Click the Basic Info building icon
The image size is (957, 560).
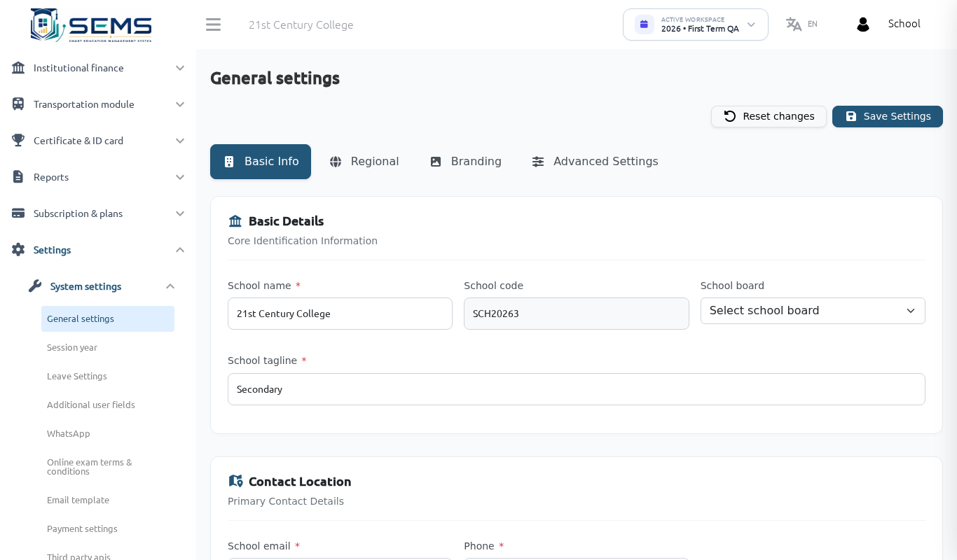coord(229,162)
